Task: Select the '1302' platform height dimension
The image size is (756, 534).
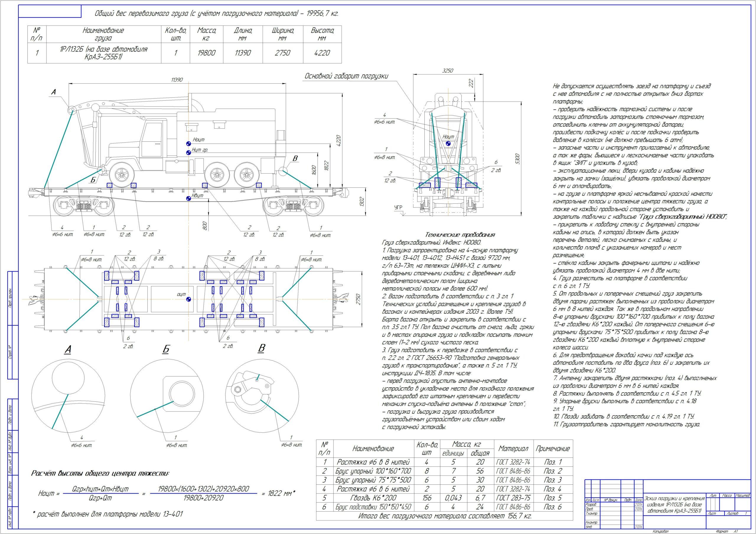Action: pos(362,202)
